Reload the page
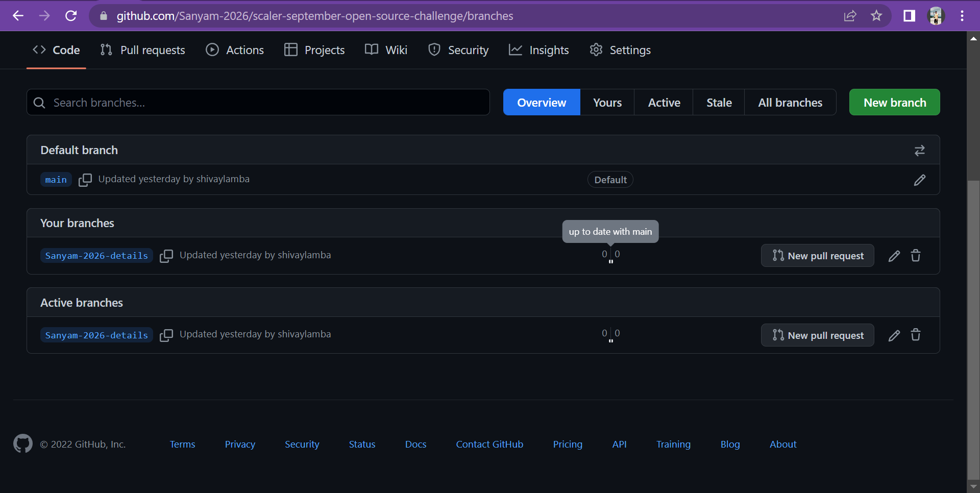980x493 pixels. [x=71, y=16]
